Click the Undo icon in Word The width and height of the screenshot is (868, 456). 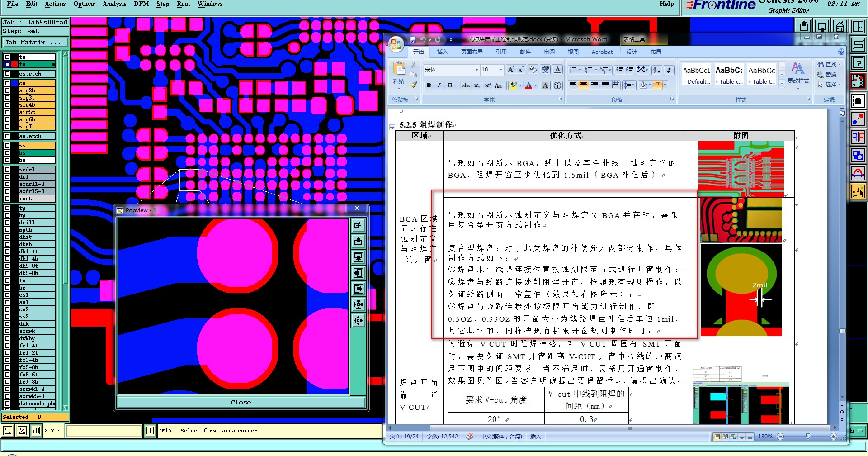(x=423, y=40)
